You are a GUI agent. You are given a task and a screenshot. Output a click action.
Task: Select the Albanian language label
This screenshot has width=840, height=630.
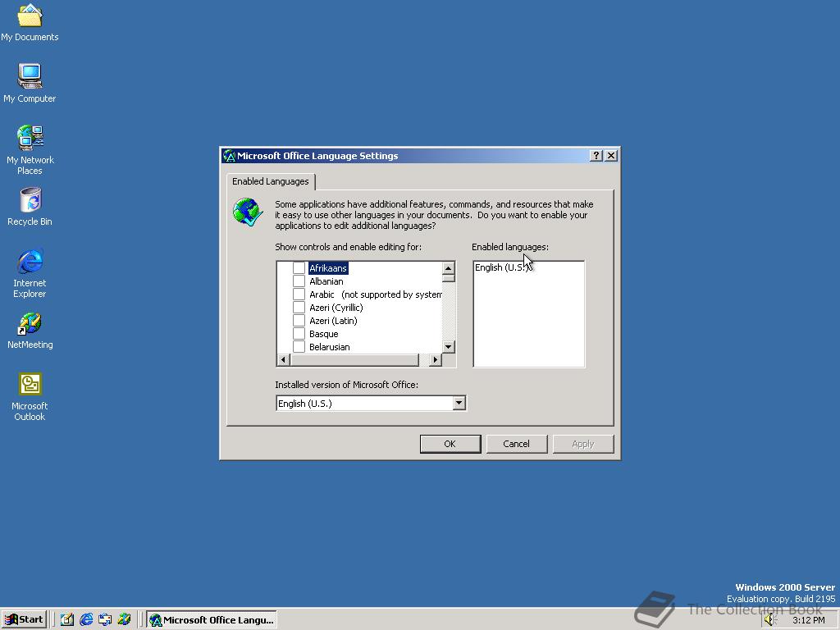coord(326,281)
